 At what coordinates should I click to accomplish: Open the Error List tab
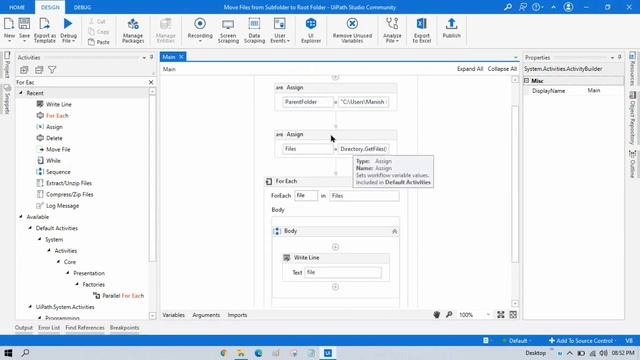coord(49,327)
